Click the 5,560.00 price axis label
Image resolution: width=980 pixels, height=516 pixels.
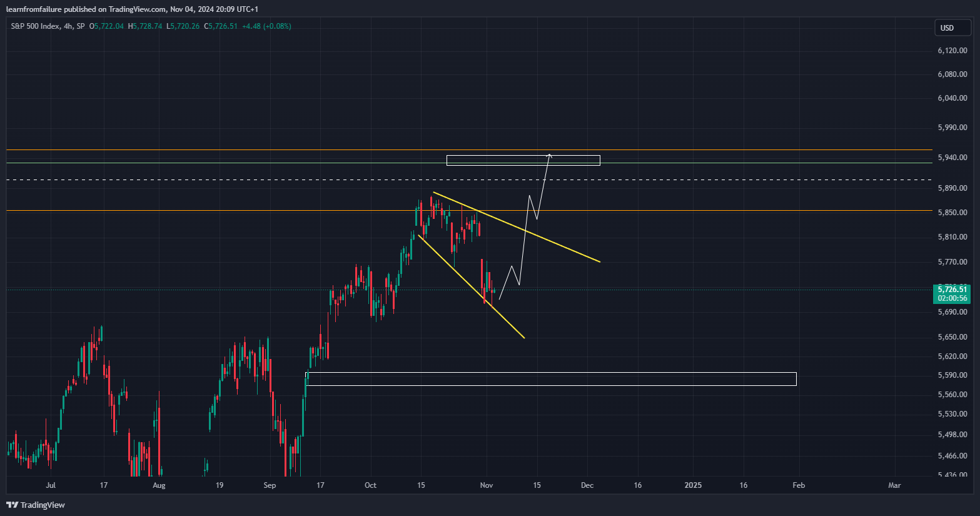click(952, 395)
